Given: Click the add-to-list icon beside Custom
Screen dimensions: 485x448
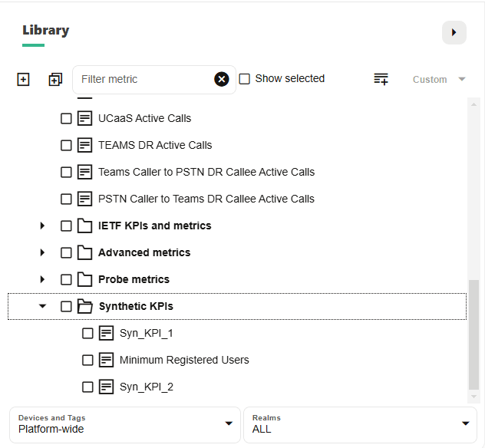Looking at the screenshot, I should click(381, 79).
